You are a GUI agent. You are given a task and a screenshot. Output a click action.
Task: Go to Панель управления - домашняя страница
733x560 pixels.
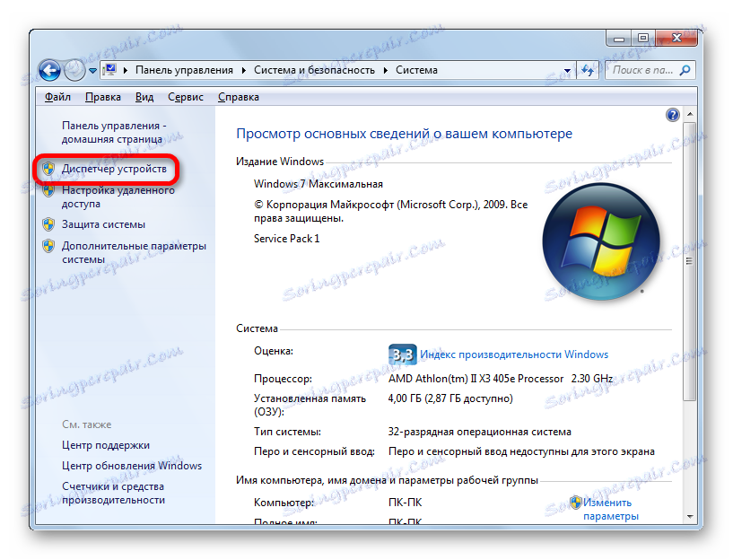[x=114, y=132]
